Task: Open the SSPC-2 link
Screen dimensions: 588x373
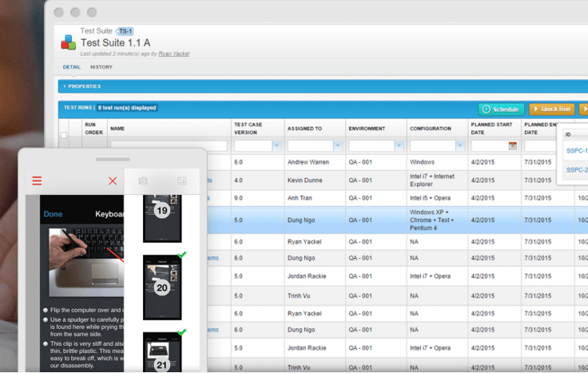Action: [x=577, y=170]
